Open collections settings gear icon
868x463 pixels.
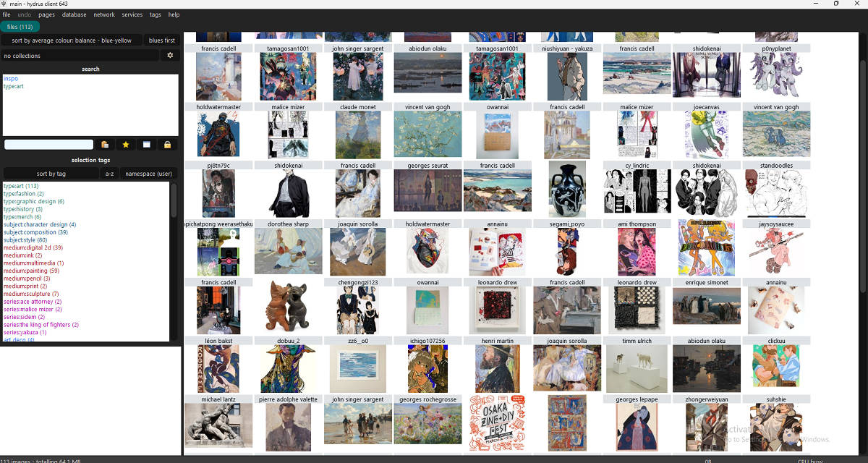pyautogui.click(x=170, y=56)
